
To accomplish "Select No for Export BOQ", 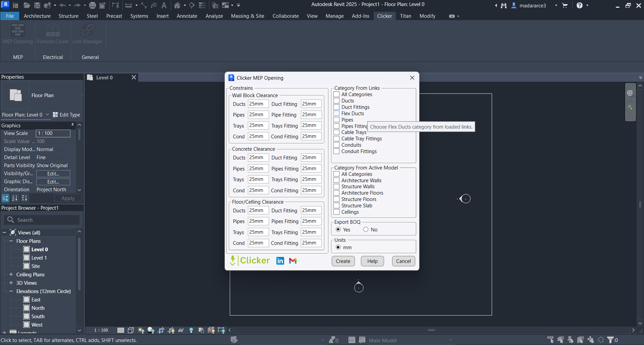I will pos(366,229).
